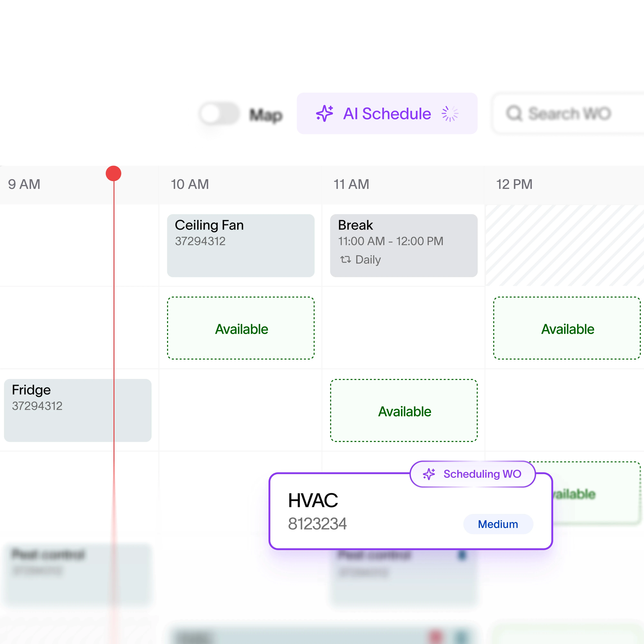Click the 12 PM column header

click(514, 184)
